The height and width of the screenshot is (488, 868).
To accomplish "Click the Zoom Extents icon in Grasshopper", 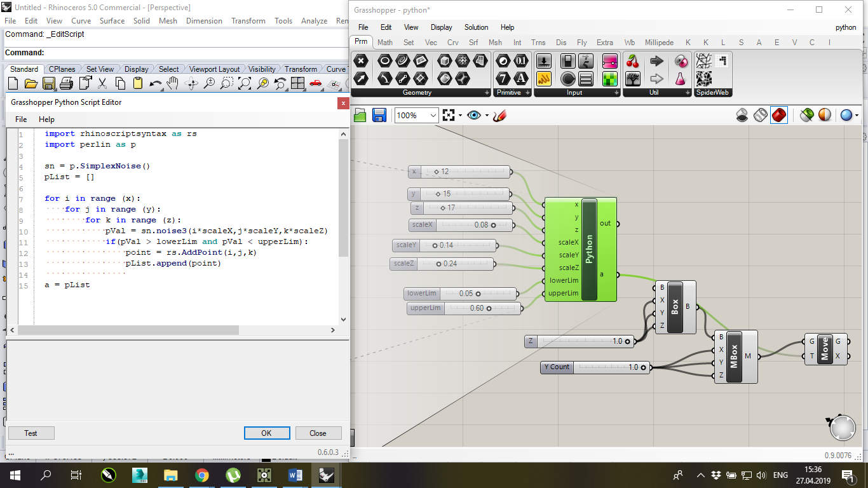I will point(450,115).
